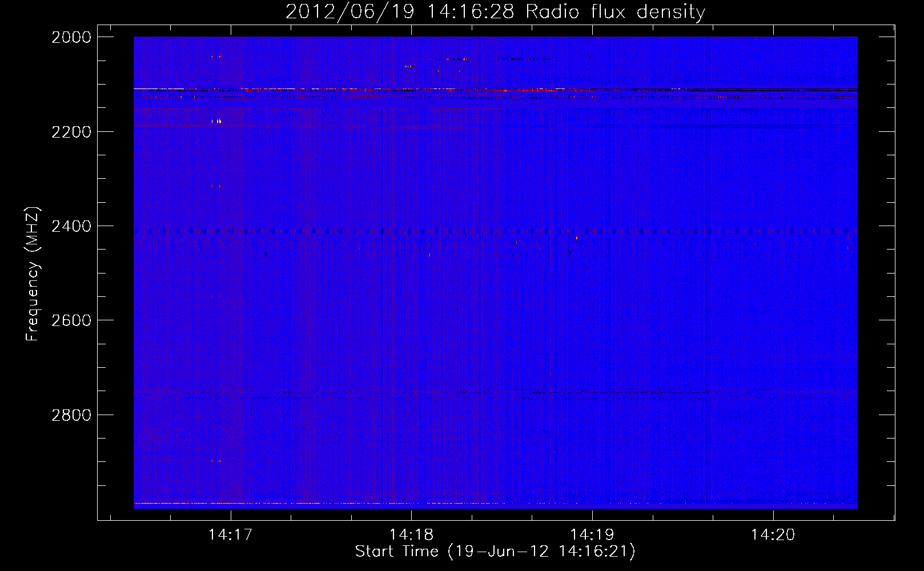Select the 2200 frequency axis label

(71, 132)
